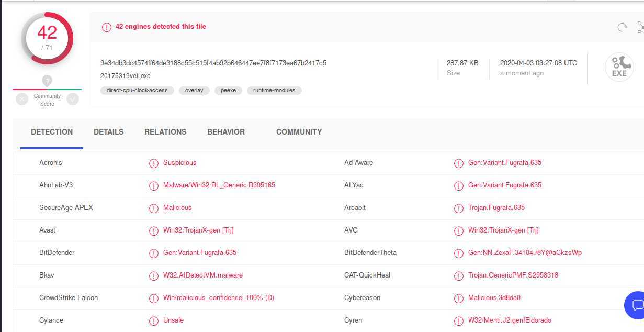Click the reanalyze file refresh icon
The image size is (644, 332).
point(622,27)
